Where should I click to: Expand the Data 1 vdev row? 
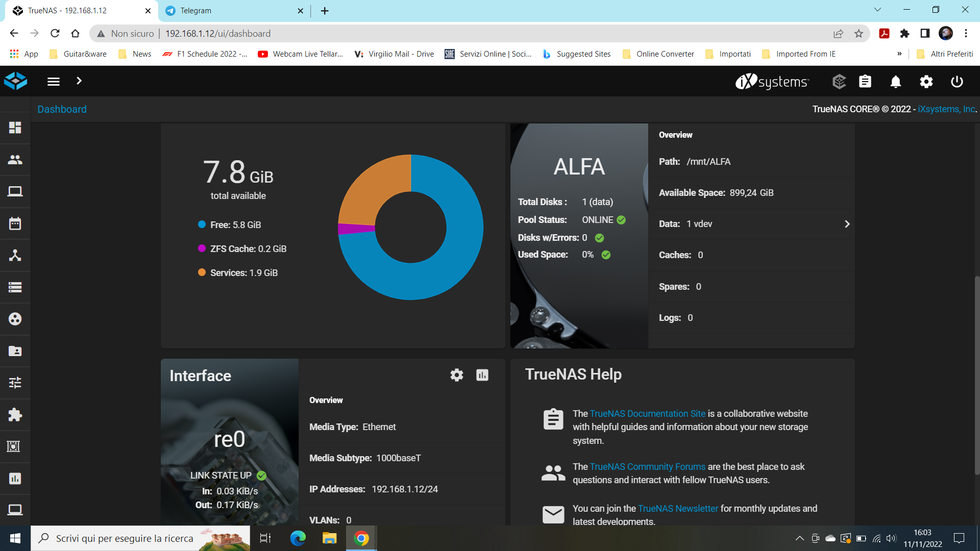point(751,224)
